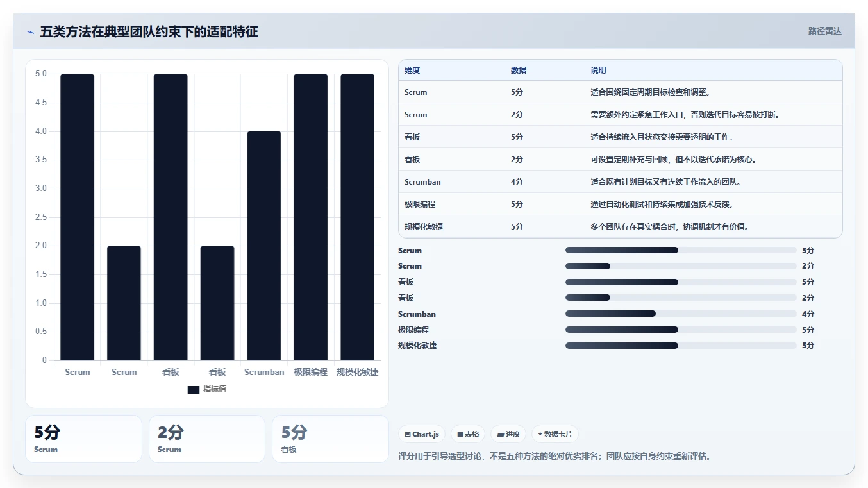The image size is (868, 488).
Task: Select the cell 适合持续流入且状态交接需要透明的工作。
Action: (x=662, y=137)
